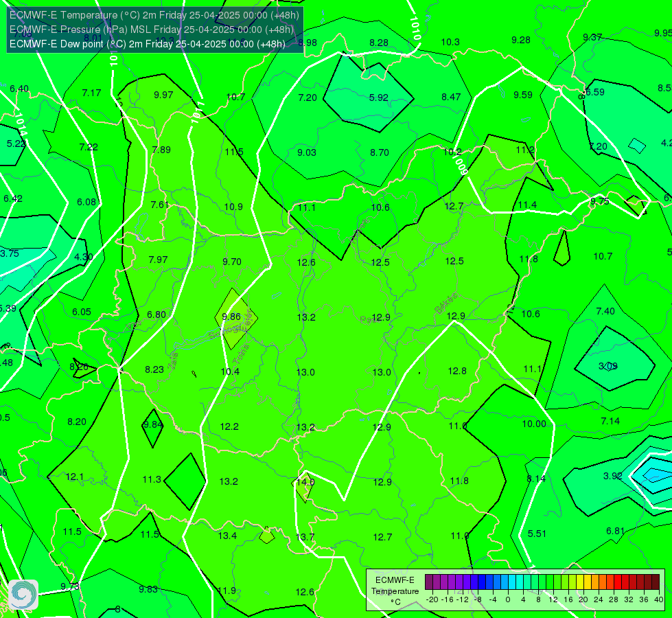The image size is (672, 618).
Task: Click the 7.89 temperature value
Action: coord(161,150)
